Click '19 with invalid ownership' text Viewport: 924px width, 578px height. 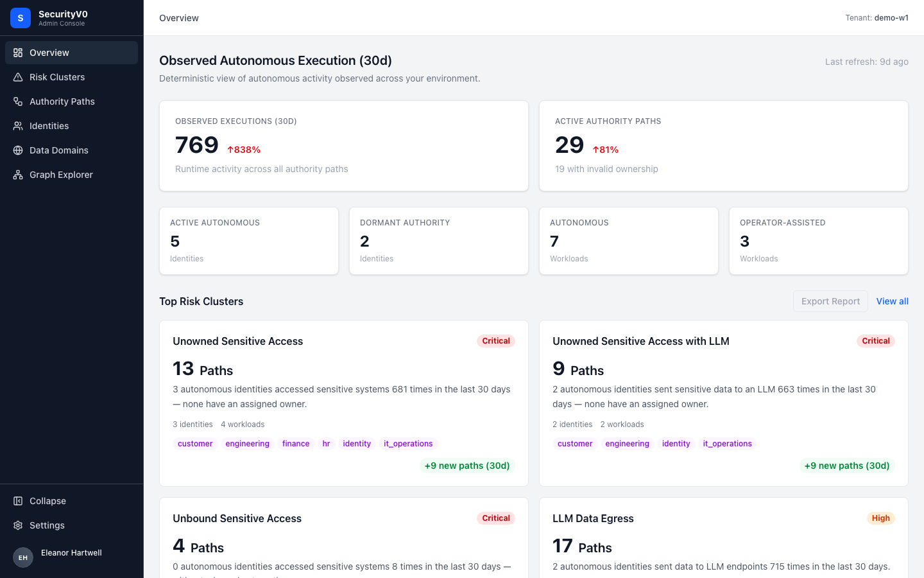pos(606,169)
